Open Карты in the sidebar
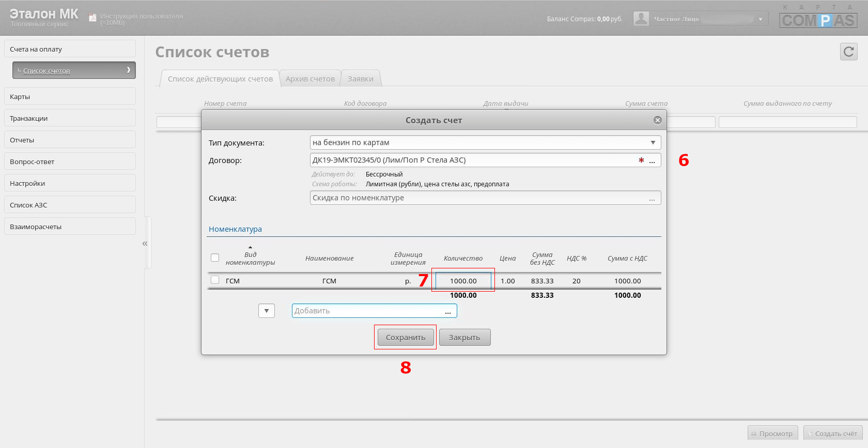The height and width of the screenshot is (448, 868). [x=70, y=97]
